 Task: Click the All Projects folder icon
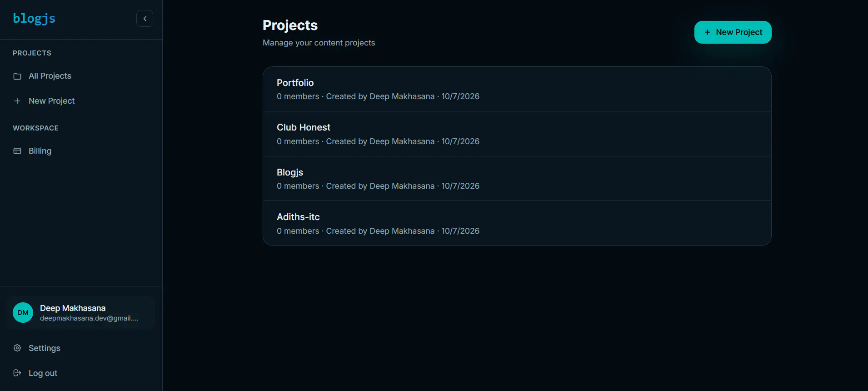click(17, 76)
